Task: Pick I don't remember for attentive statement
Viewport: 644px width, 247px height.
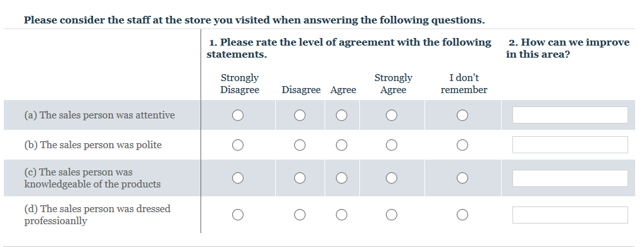Action: (462, 115)
